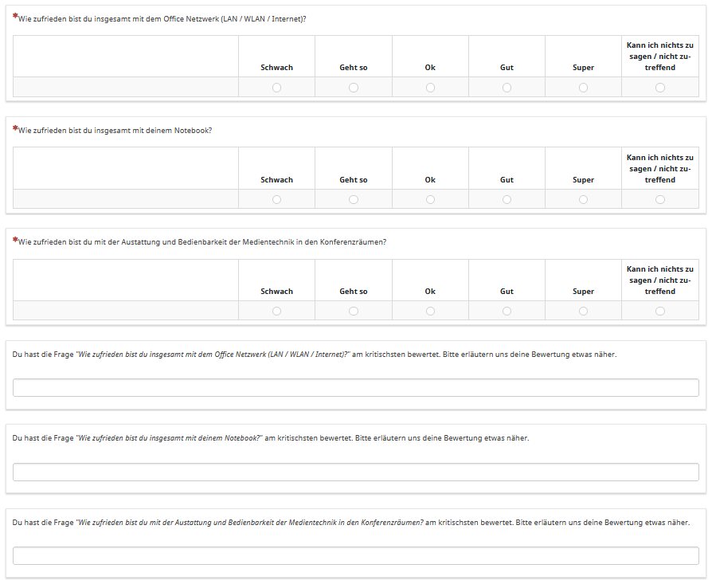The height and width of the screenshot is (588, 712).
Task: Choose 'Geht so' for Notebook question
Action: pyautogui.click(x=354, y=199)
